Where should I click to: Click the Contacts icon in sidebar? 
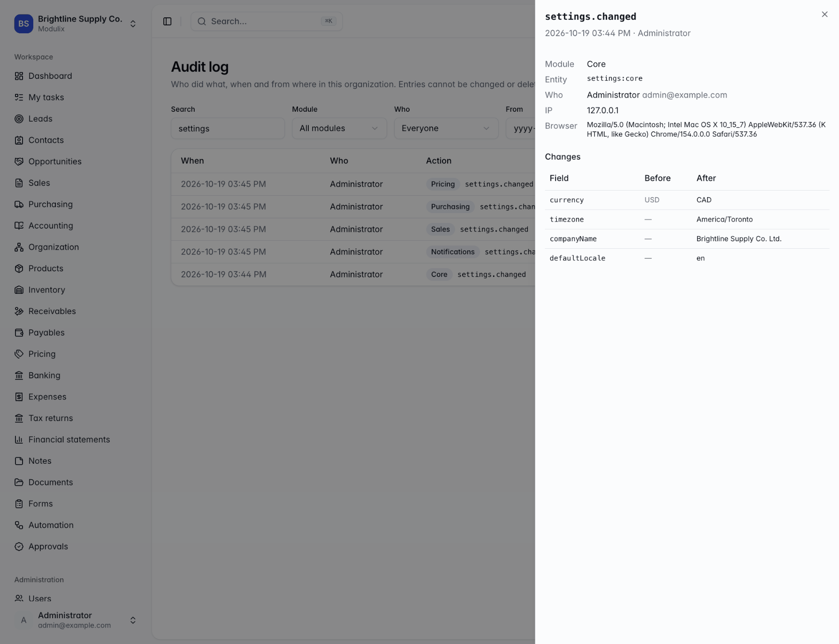point(19,140)
